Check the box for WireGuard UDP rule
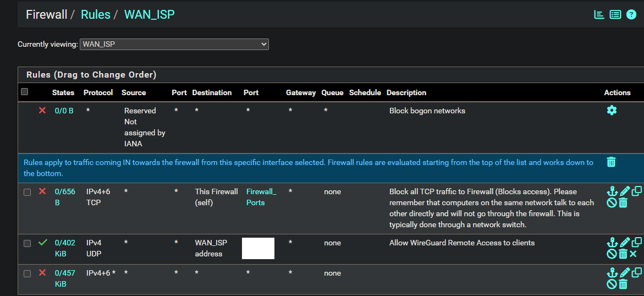This screenshot has width=644, height=296. 27,243
